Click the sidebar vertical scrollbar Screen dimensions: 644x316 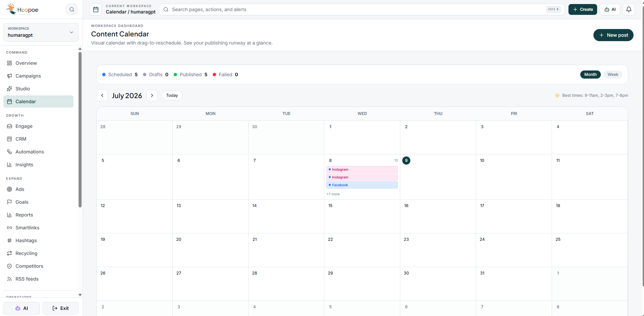point(80,130)
